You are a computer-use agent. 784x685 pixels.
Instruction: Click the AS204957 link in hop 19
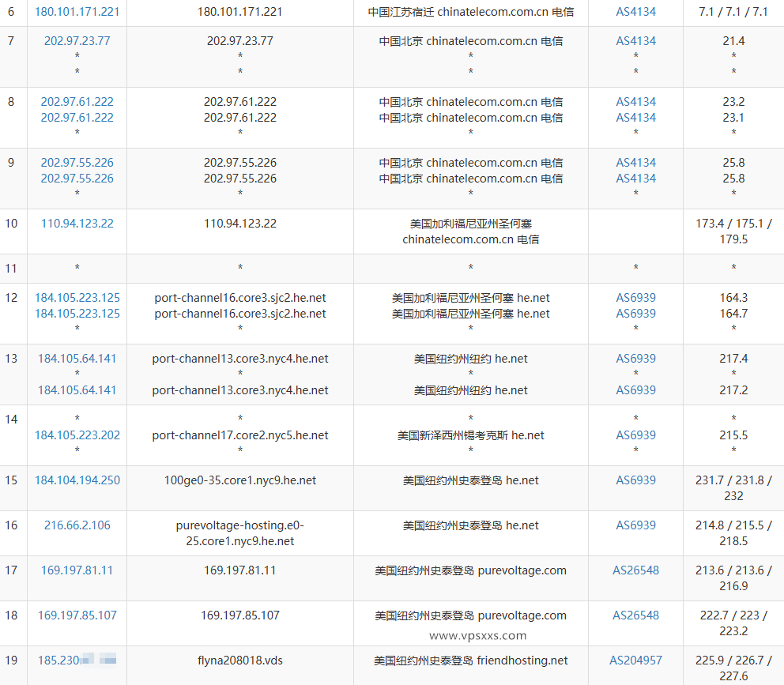coord(635,661)
